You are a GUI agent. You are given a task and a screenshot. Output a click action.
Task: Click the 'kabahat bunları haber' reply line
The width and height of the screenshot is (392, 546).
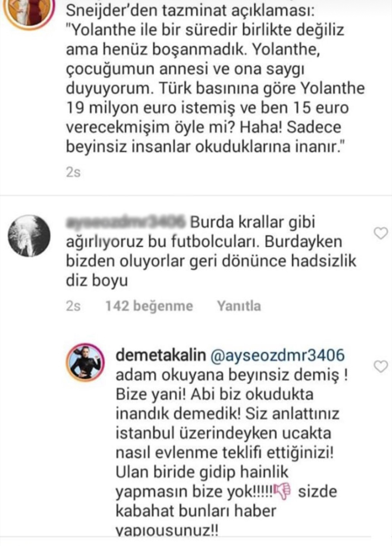pos(196,511)
